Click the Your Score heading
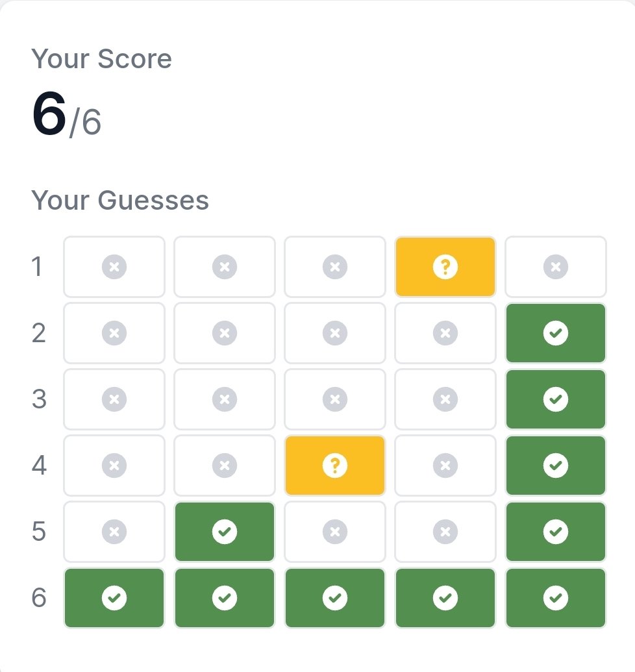 point(101,58)
